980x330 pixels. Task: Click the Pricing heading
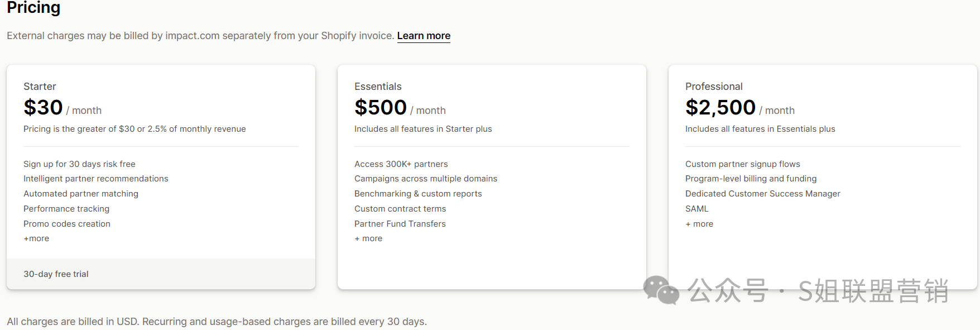[33, 8]
